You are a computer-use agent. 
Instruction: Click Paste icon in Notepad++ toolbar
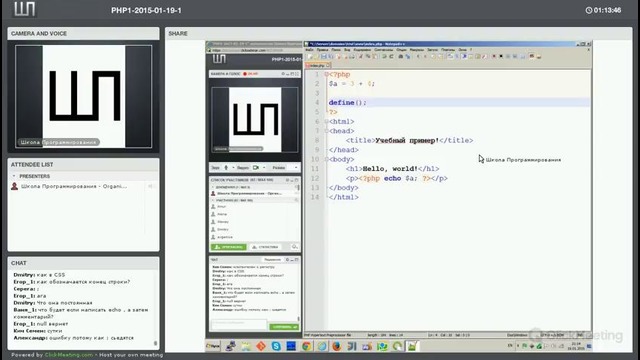[375, 56]
